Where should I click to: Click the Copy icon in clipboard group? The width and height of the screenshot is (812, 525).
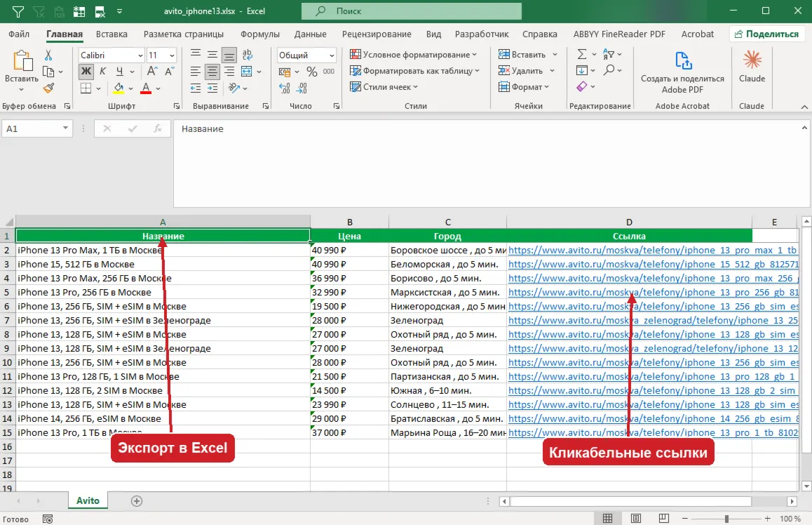point(48,72)
